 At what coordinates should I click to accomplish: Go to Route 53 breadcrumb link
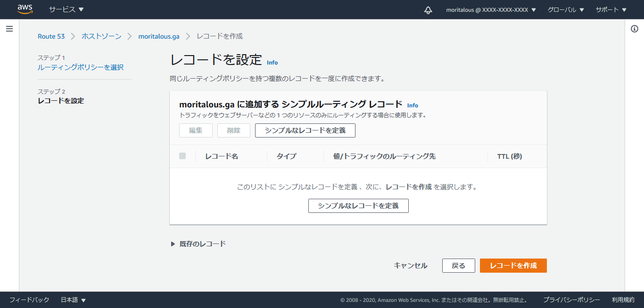[x=51, y=36]
